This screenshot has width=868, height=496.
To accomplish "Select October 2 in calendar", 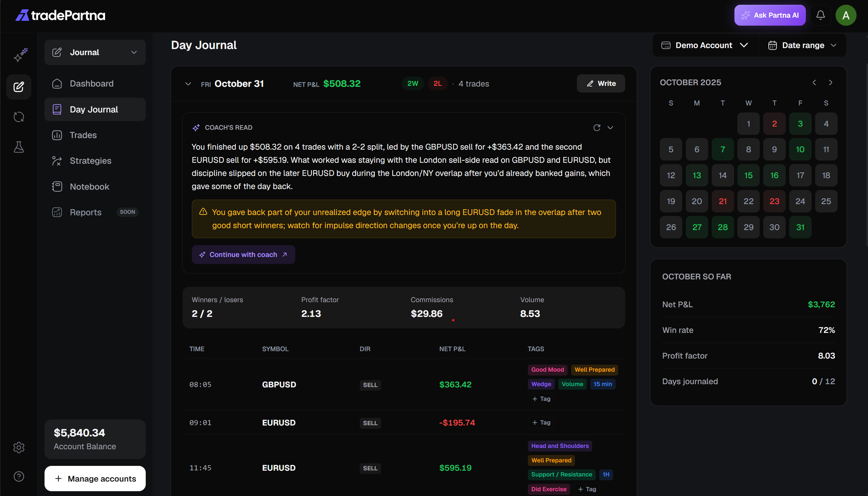I will click(x=774, y=124).
